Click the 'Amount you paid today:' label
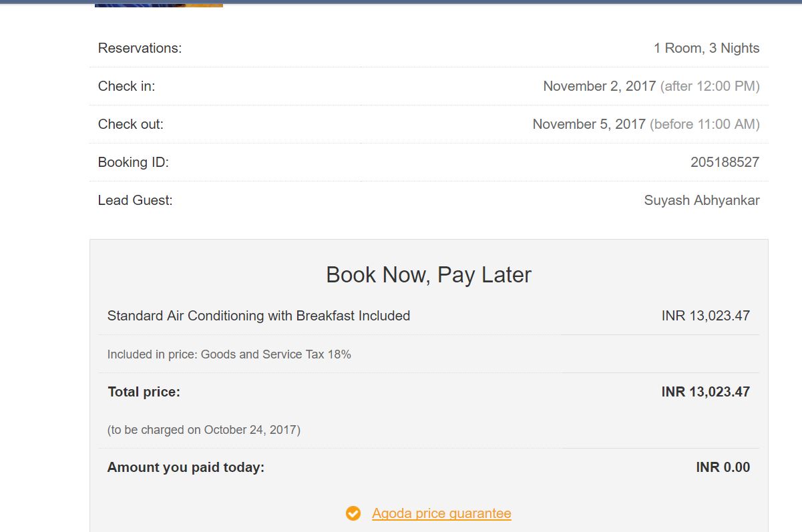 point(186,467)
